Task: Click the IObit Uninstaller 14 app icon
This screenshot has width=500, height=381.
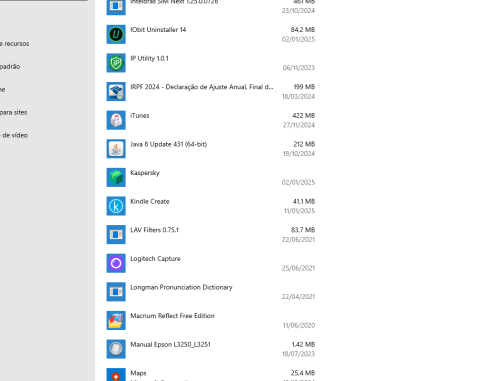Action: tap(116, 34)
